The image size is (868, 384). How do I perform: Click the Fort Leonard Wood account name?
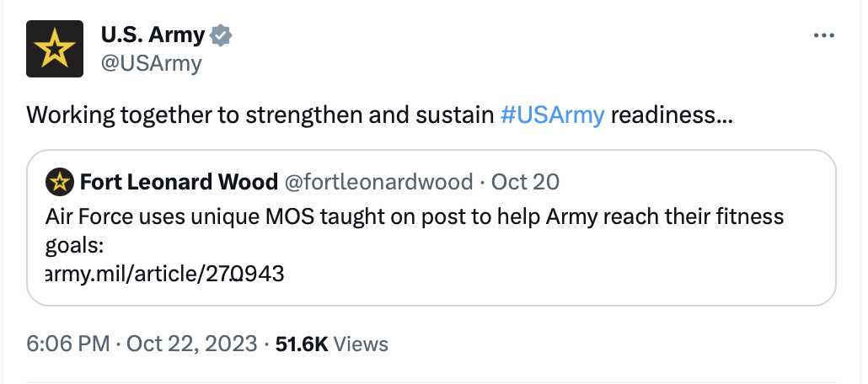pos(179,181)
